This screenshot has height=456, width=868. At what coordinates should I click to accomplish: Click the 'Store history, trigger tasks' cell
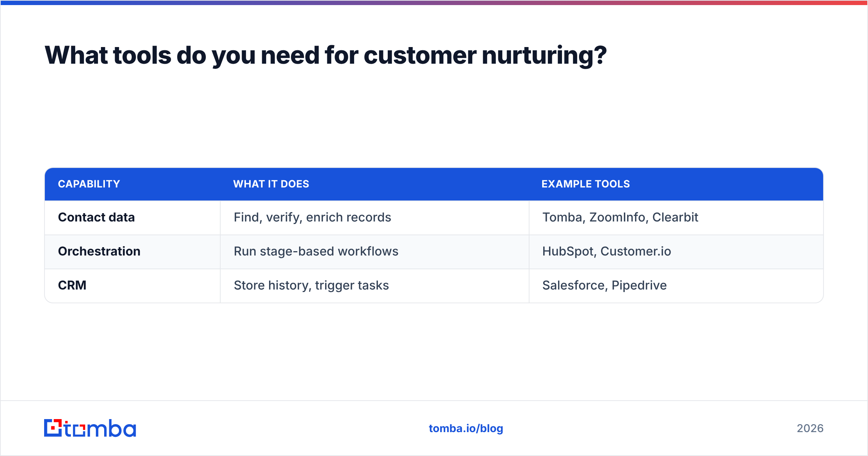point(375,286)
